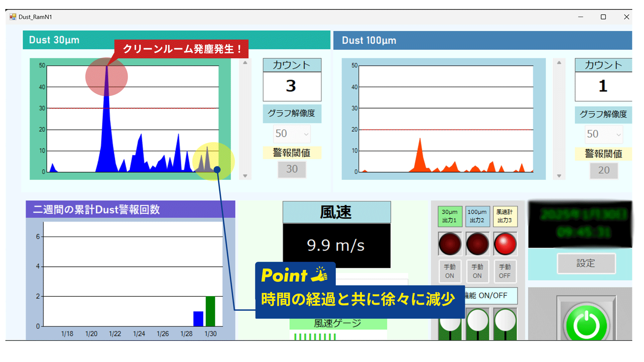Toggle 手動 ON button under 出力1
Image resolution: width=644 pixels, height=362 pixels.
pyautogui.click(x=450, y=271)
